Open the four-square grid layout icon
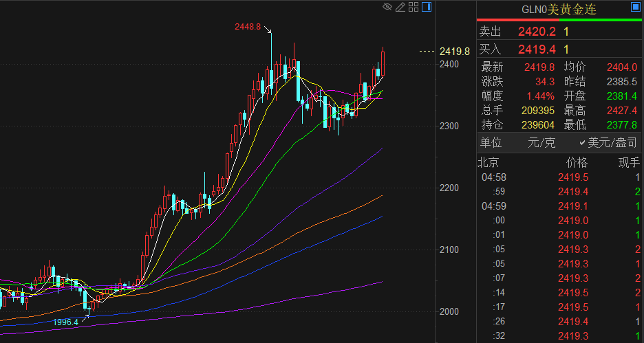This screenshot has width=644, height=343. point(414,8)
